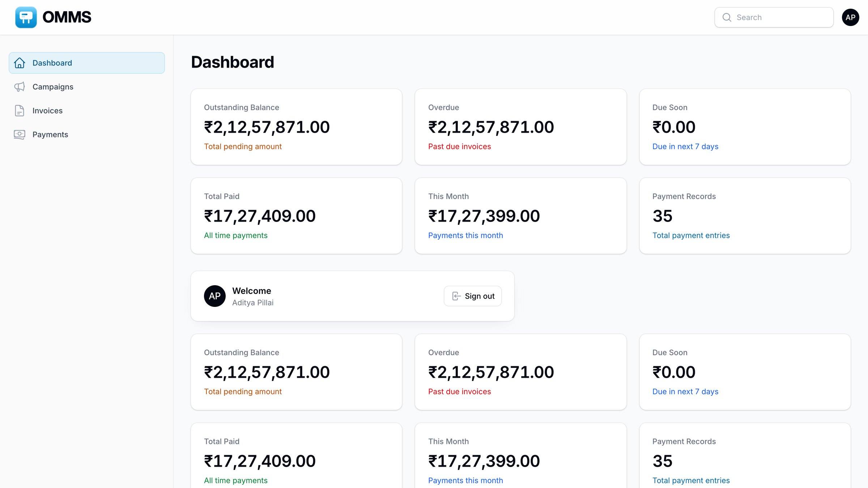The height and width of the screenshot is (488, 868).
Task: Click the Sign out button text
Action: coord(480,296)
